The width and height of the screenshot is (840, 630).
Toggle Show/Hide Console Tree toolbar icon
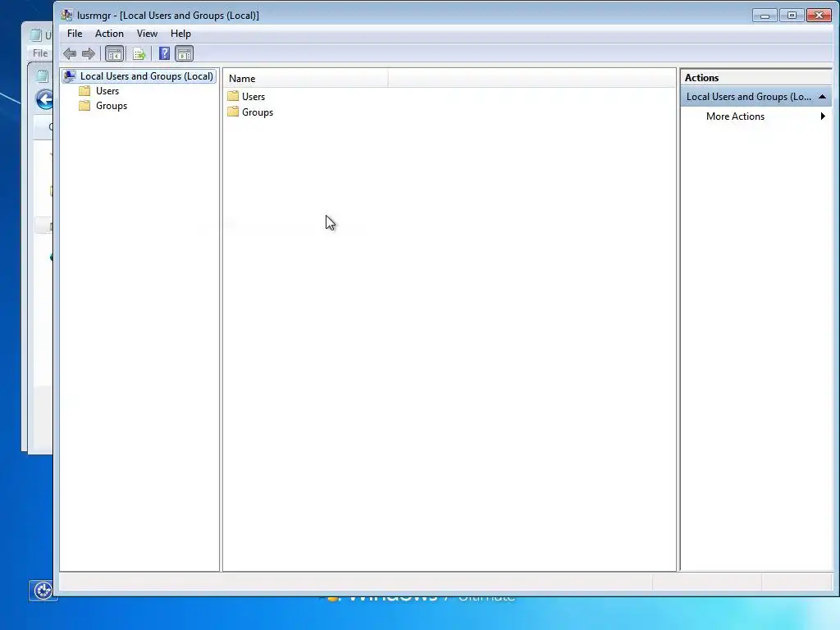click(114, 53)
